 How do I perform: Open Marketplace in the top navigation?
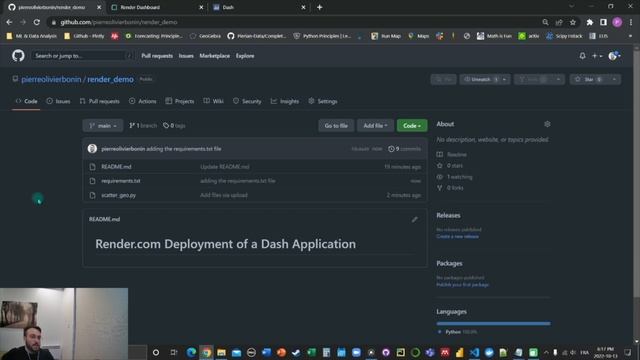pos(215,56)
